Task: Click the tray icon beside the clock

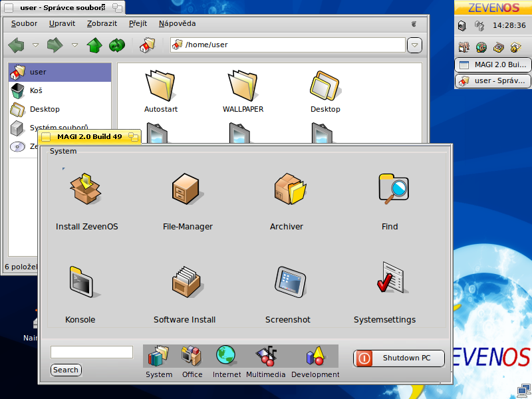Action: pos(479,26)
